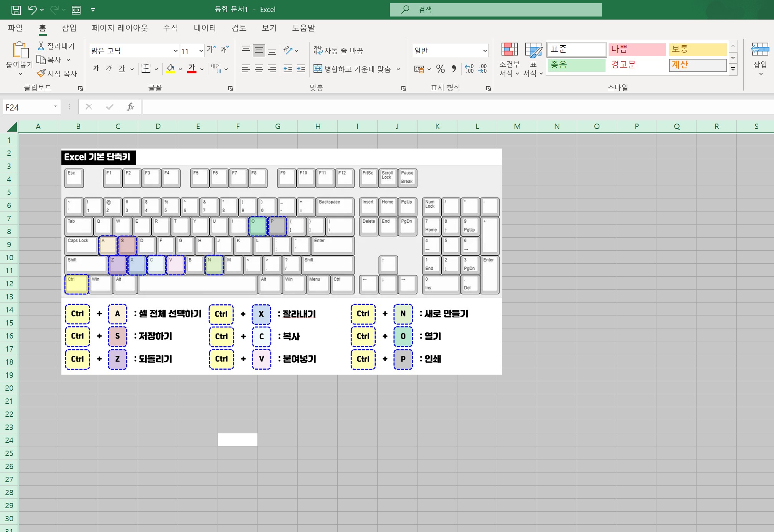
Task: Toggle top vertical alignment
Action: 246,50
